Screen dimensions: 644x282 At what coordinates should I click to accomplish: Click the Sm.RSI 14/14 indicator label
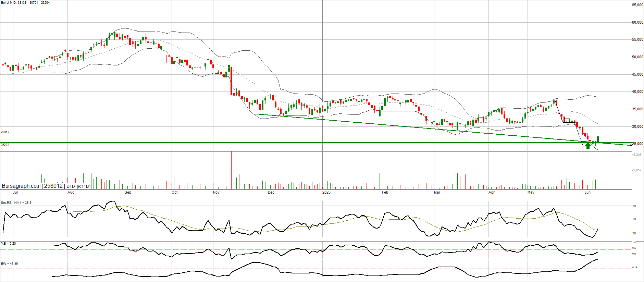(16, 203)
